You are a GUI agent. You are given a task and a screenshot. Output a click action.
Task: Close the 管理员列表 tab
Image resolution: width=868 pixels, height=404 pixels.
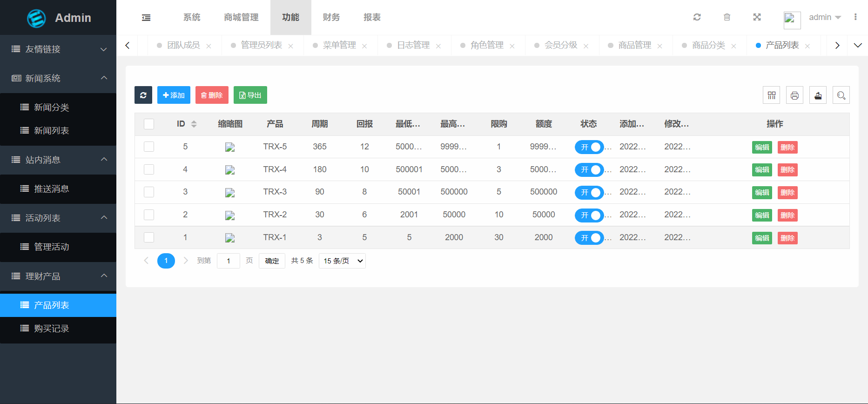point(290,46)
